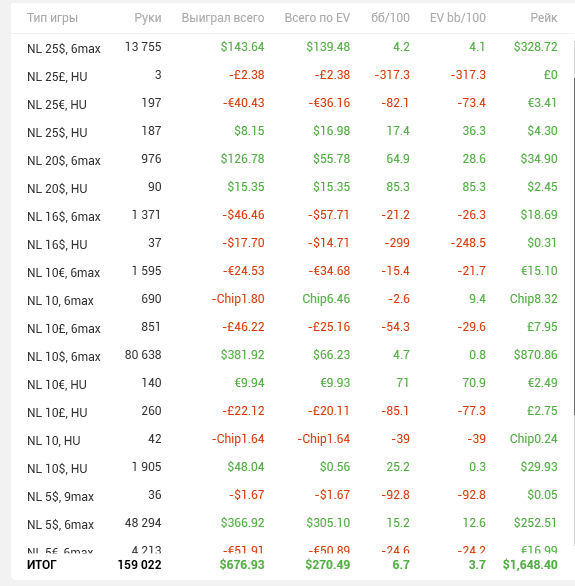
Task: Sort by Руки column header
Action: click(x=148, y=18)
